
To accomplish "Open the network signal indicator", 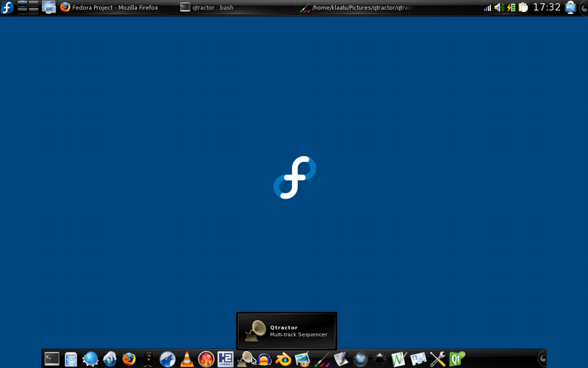I will (487, 7).
